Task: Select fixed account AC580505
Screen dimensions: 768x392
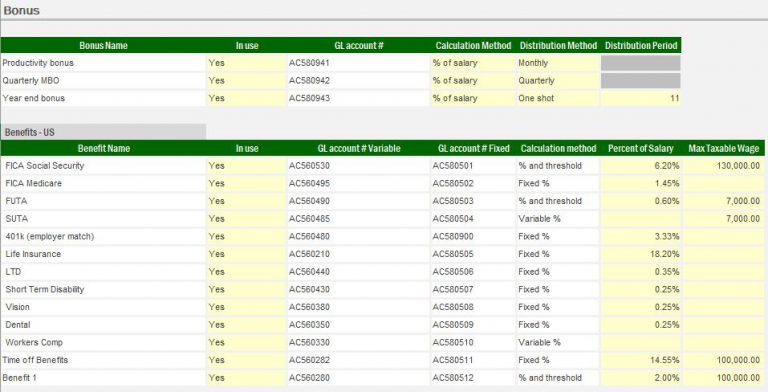Action: click(473, 254)
